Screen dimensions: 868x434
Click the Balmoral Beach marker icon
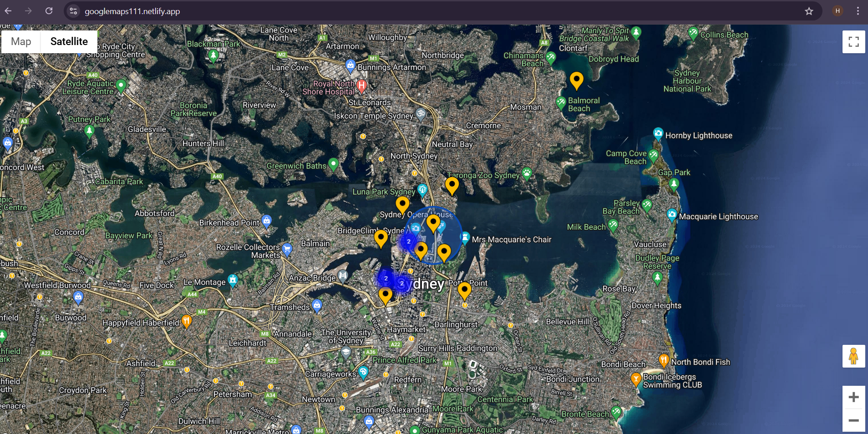point(561,103)
